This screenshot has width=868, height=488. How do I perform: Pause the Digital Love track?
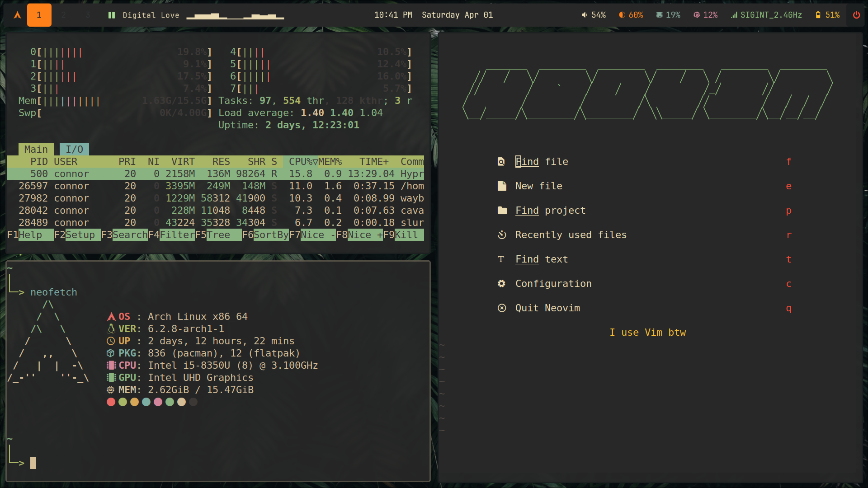tap(111, 14)
